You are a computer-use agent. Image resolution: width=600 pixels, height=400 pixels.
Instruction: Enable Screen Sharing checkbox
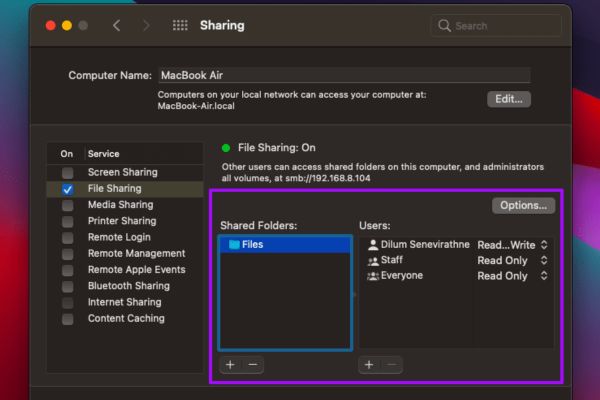tap(68, 173)
